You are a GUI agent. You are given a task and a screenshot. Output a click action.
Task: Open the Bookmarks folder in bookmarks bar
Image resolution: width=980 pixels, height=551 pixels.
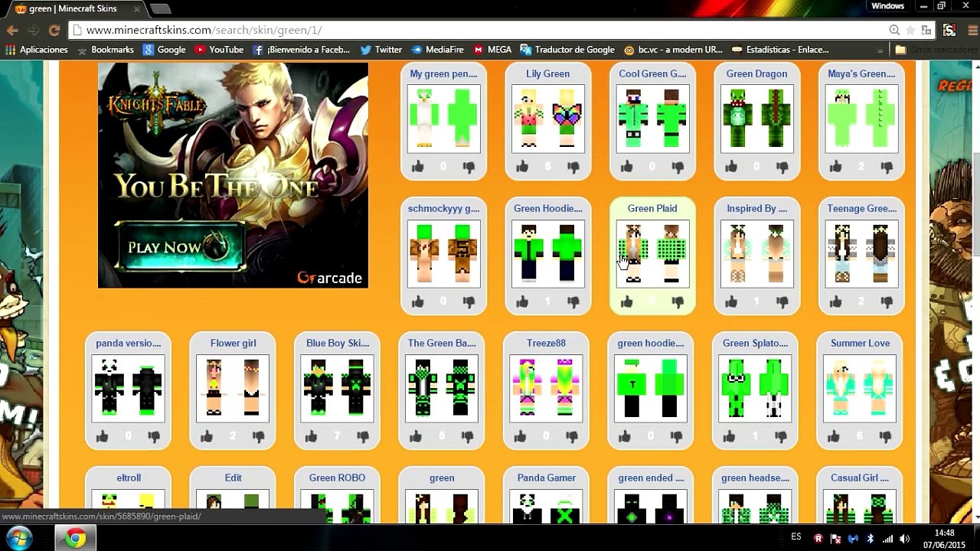[106, 50]
